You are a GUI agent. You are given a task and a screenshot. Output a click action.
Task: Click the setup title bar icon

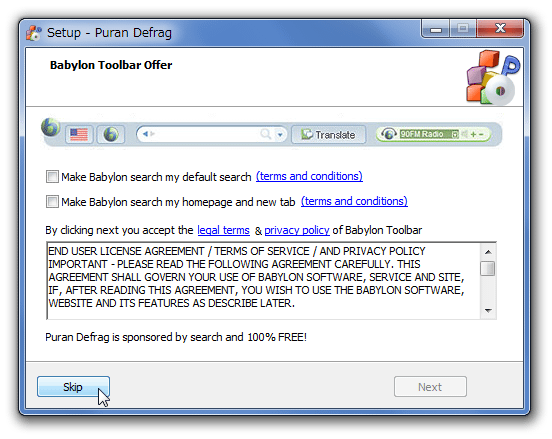(x=34, y=33)
